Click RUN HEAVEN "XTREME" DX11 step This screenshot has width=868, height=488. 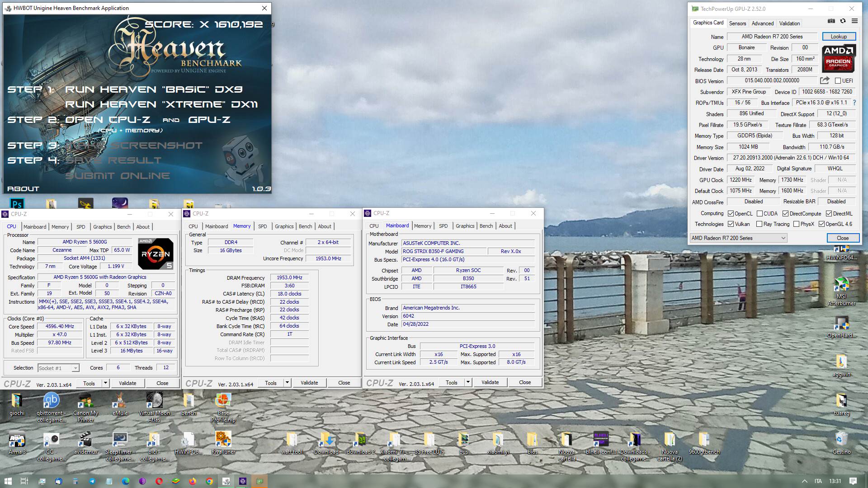(161, 104)
